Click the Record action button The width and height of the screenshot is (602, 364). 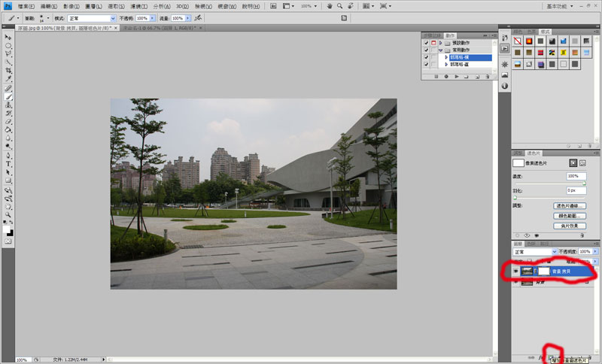(446, 76)
